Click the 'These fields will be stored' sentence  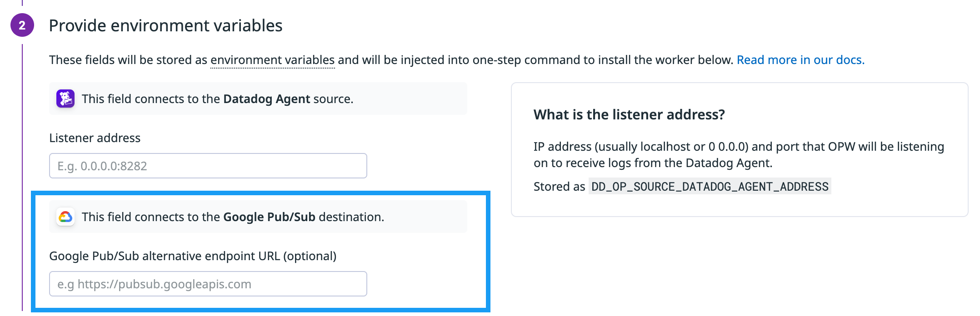[391, 60]
